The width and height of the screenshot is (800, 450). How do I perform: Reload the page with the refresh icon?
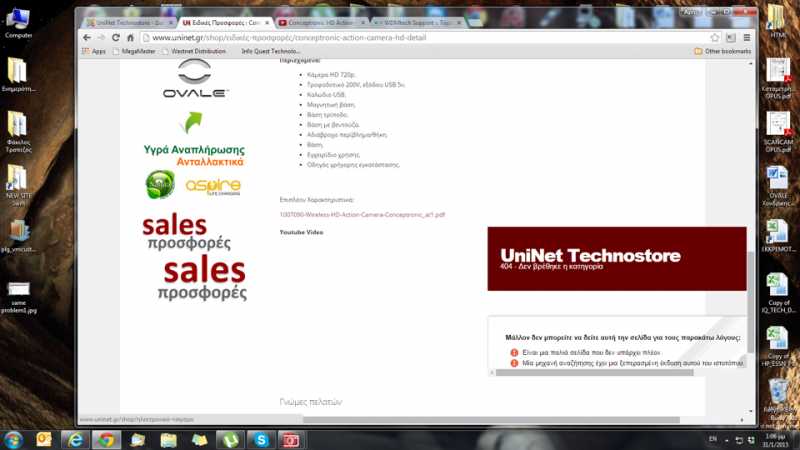116,38
